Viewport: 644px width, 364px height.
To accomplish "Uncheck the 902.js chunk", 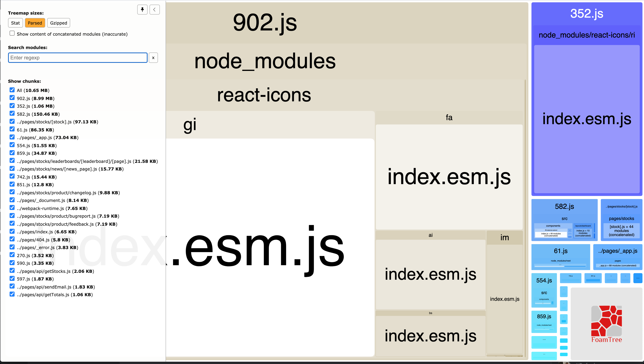I will (12, 98).
